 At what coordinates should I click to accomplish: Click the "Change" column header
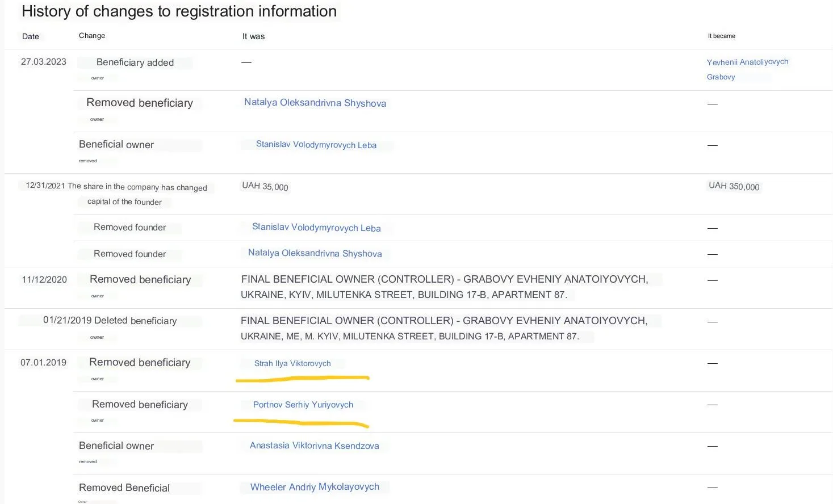click(x=92, y=36)
